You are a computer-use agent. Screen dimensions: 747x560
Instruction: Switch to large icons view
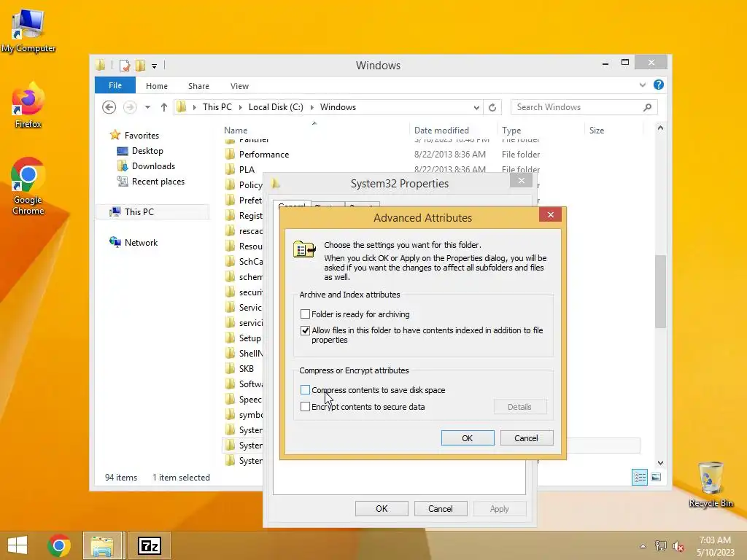click(x=656, y=477)
